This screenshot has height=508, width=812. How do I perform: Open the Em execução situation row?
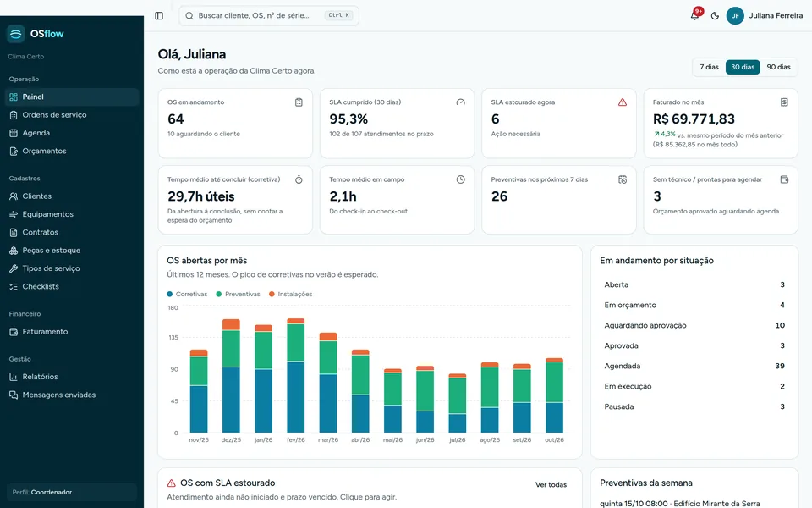tap(694, 386)
